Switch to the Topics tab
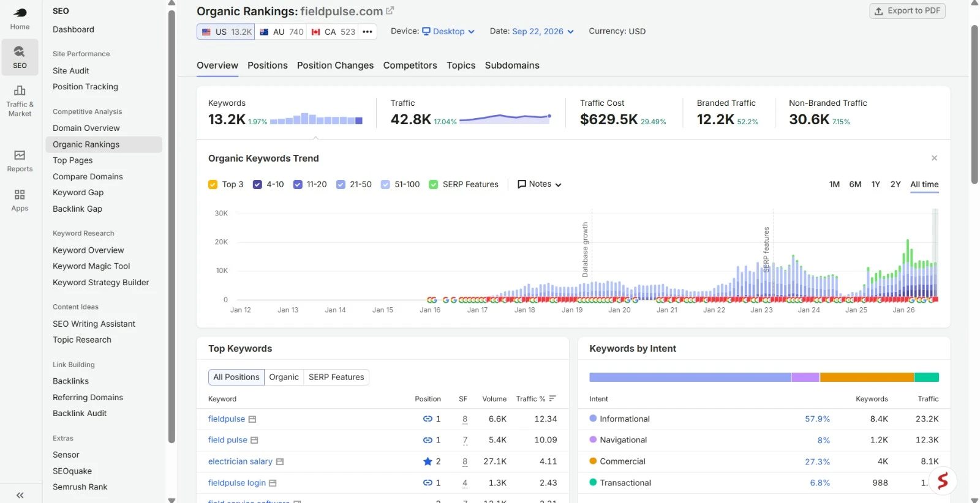 tap(461, 65)
